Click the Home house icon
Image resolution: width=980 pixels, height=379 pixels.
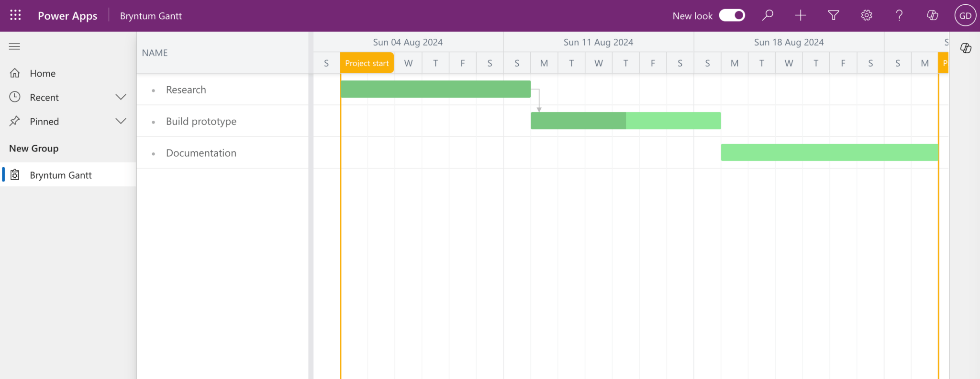coord(15,73)
